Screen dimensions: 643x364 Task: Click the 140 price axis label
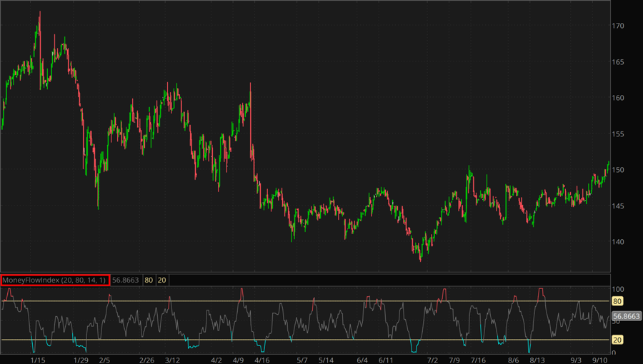pyautogui.click(x=619, y=242)
